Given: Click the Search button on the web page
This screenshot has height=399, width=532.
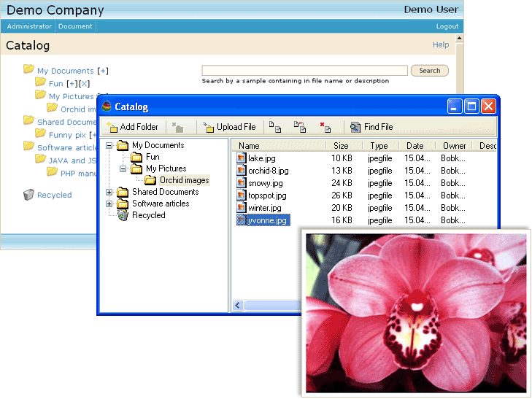Looking at the screenshot, I should (430, 71).
